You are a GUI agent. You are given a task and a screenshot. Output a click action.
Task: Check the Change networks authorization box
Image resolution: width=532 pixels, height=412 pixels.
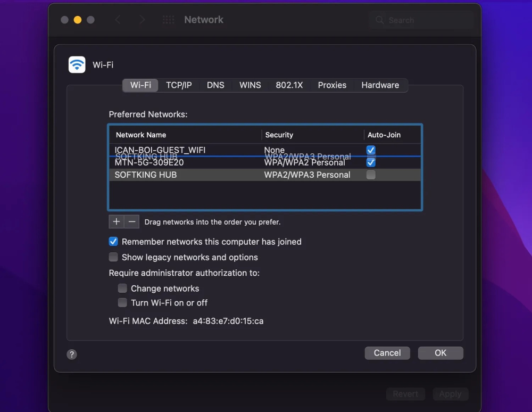pyautogui.click(x=122, y=289)
